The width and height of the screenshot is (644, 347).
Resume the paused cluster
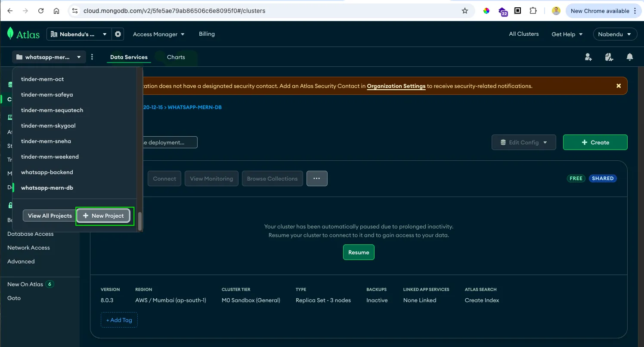[x=359, y=252]
